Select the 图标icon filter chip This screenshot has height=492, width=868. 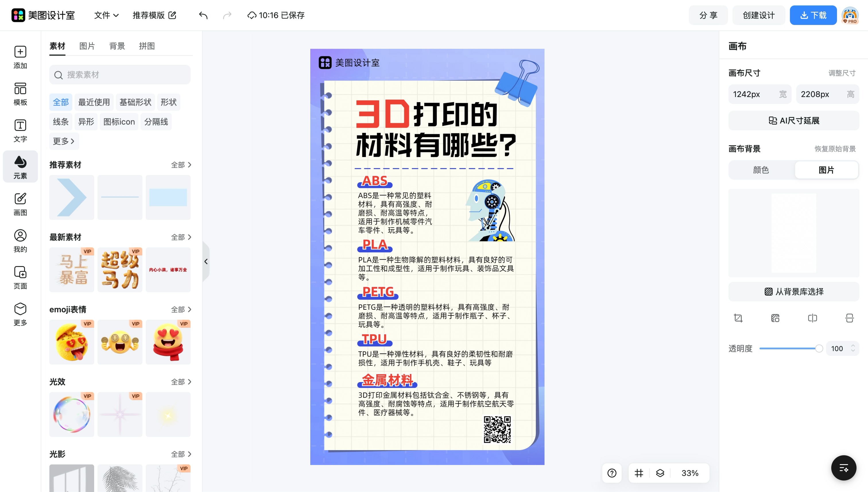click(x=119, y=122)
